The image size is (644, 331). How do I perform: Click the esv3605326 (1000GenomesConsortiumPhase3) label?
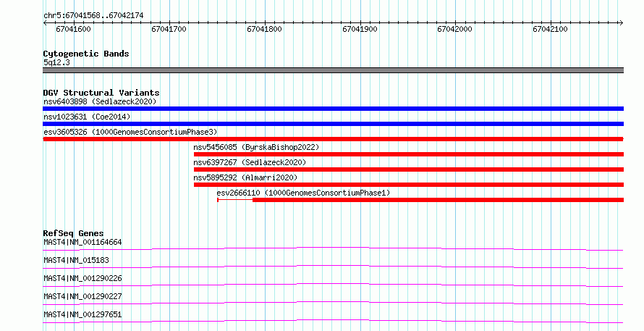(130, 132)
